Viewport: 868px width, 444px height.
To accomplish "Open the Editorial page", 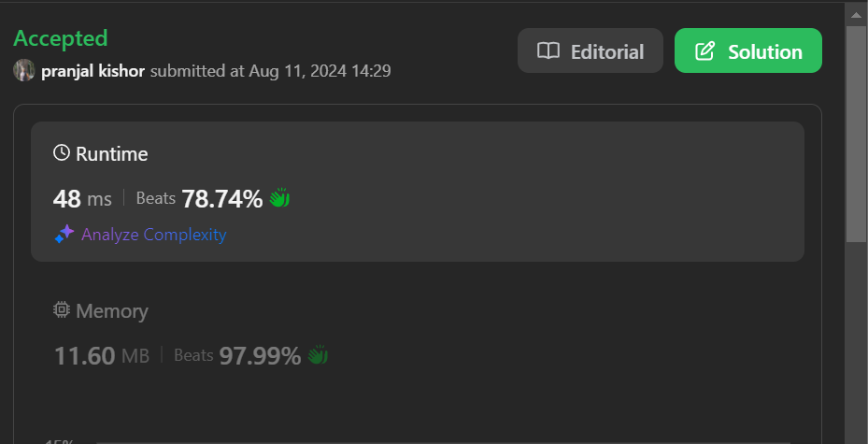I will click(x=591, y=51).
